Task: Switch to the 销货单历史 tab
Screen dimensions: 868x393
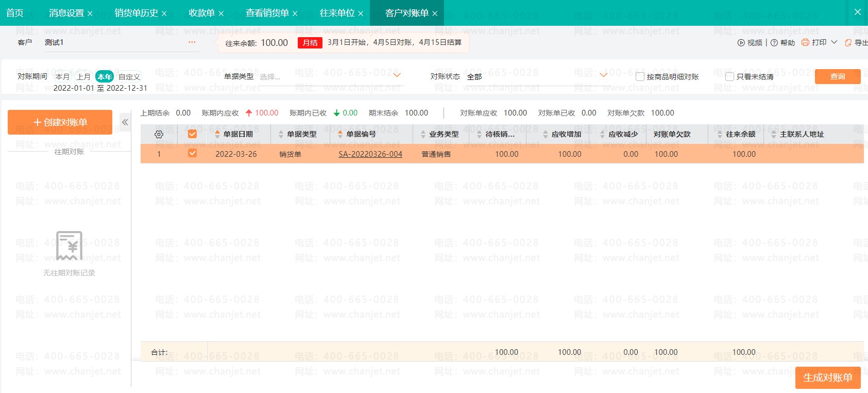Action: 136,13
